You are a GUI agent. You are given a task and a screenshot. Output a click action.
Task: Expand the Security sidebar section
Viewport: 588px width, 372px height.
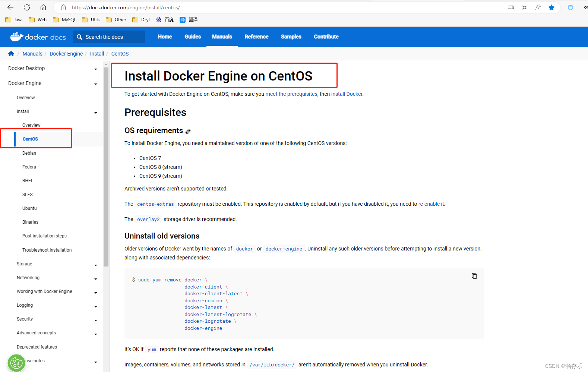(96, 320)
